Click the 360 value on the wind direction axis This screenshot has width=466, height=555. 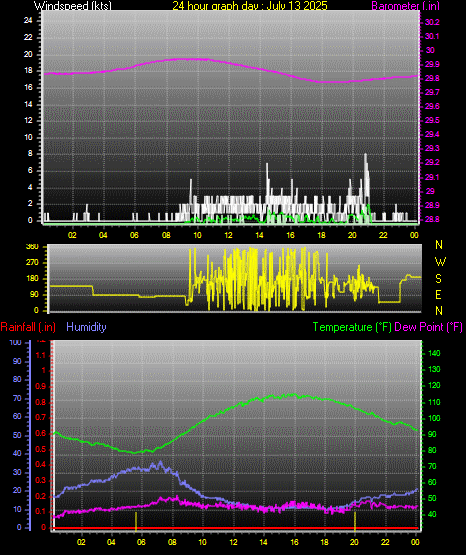tap(32, 247)
